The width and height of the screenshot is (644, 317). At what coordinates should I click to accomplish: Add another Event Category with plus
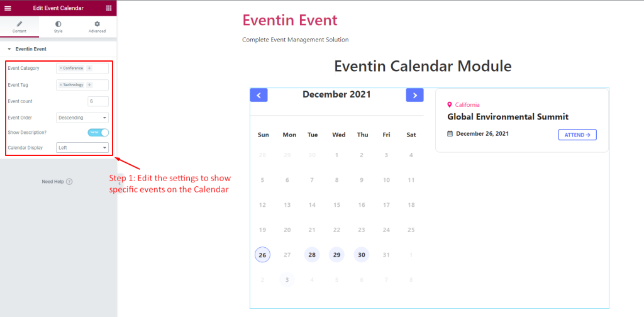point(89,68)
